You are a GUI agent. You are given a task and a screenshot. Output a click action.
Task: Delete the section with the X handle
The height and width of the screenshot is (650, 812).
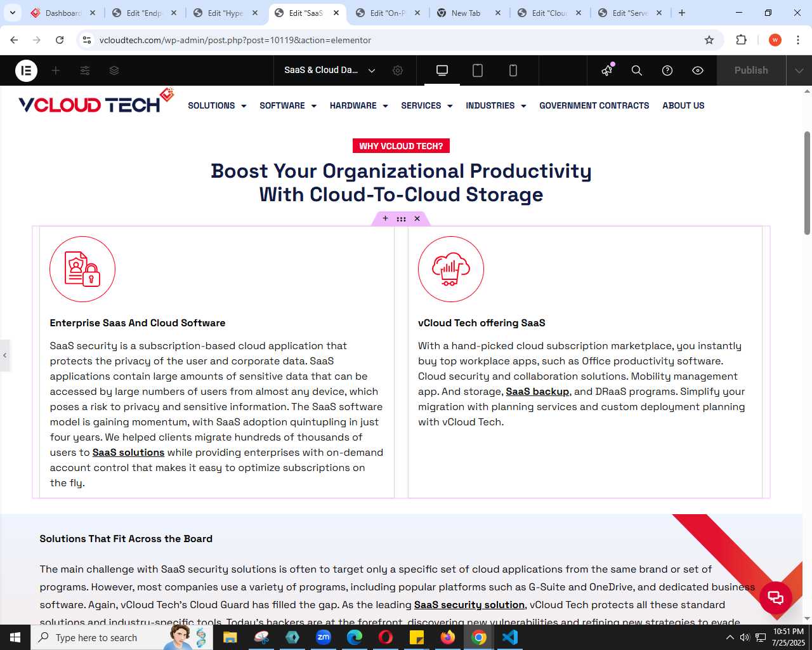(417, 218)
